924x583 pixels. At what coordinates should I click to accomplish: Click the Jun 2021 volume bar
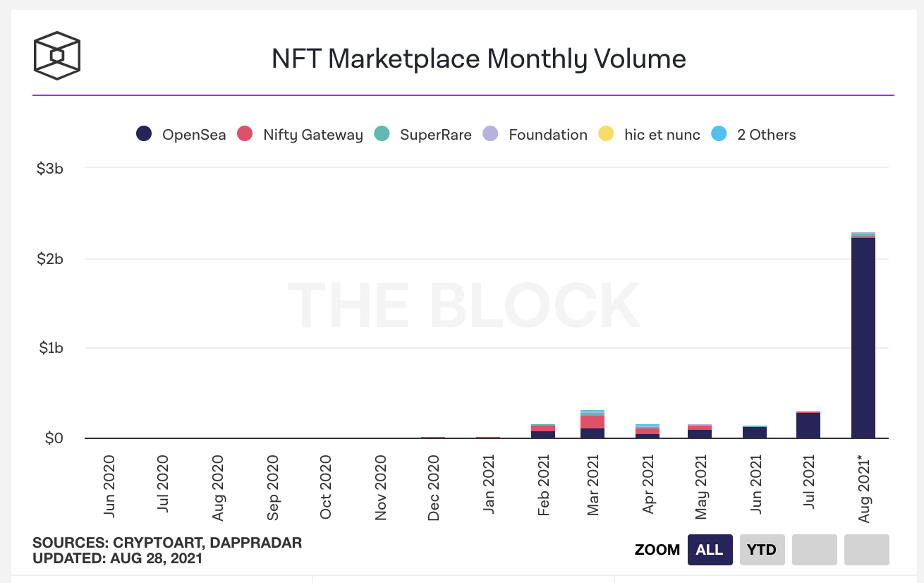coord(755,432)
